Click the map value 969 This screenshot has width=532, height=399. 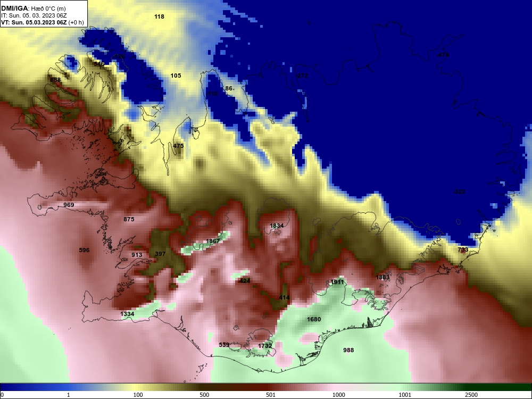click(x=69, y=205)
